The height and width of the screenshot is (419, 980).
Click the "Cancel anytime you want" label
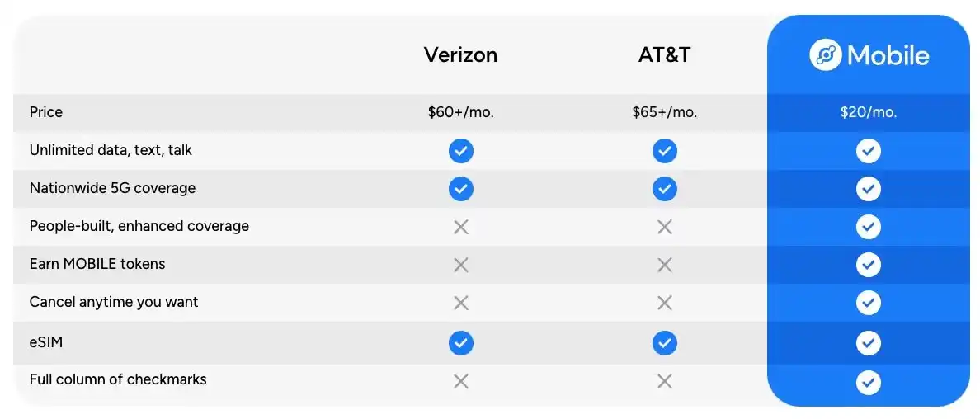click(x=114, y=302)
